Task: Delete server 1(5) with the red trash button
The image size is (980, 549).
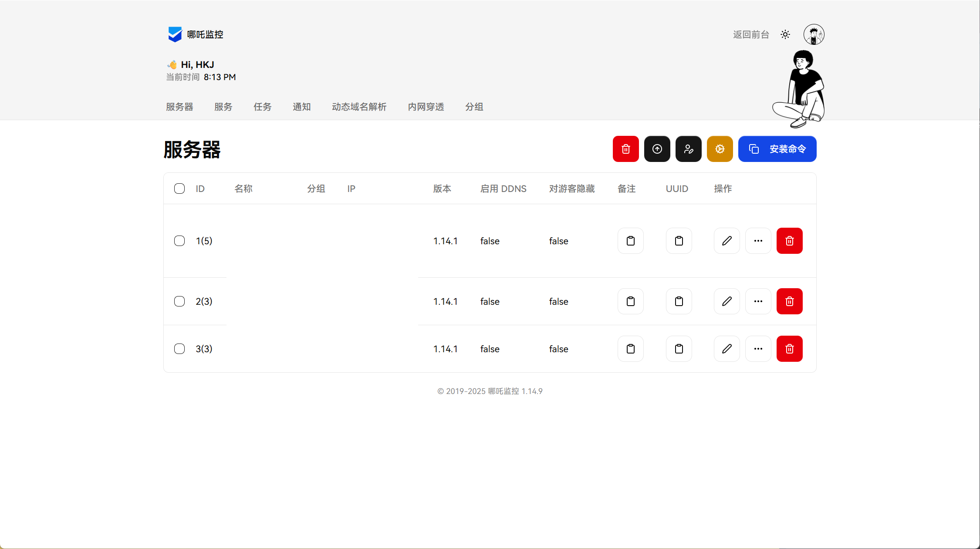Action: coord(789,241)
